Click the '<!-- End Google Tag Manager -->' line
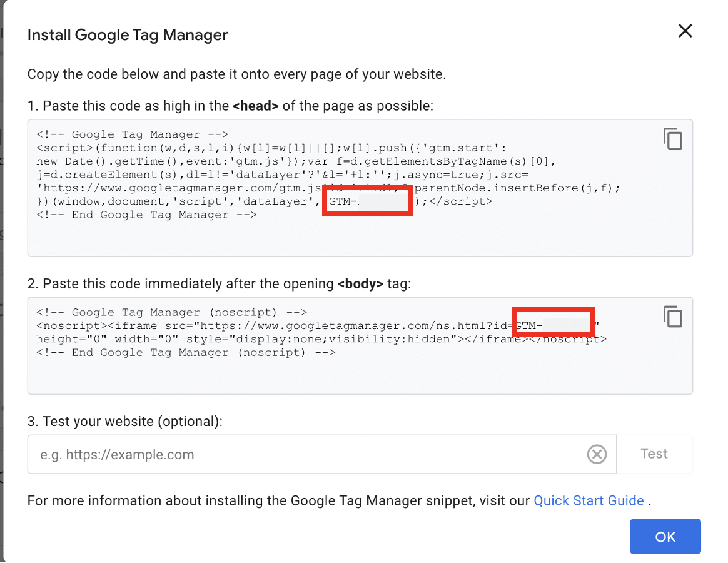The width and height of the screenshot is (728, 563). pos(147,215)
